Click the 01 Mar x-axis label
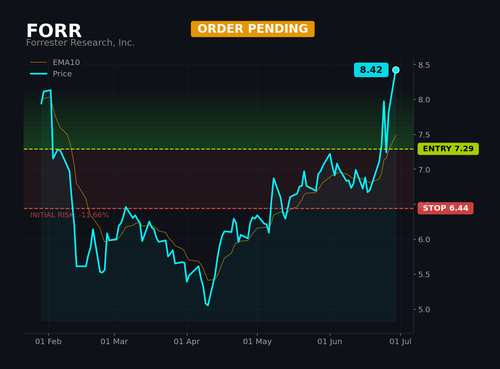 [114, 341]
